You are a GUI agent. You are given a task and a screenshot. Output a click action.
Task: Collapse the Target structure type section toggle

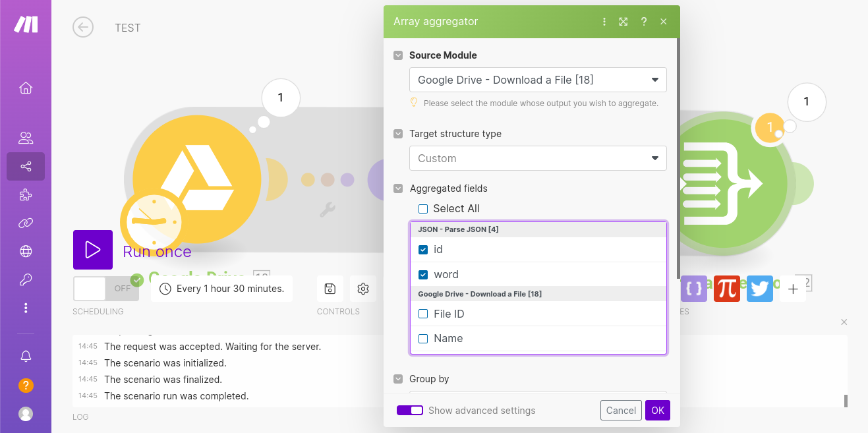tap(398, 134)
